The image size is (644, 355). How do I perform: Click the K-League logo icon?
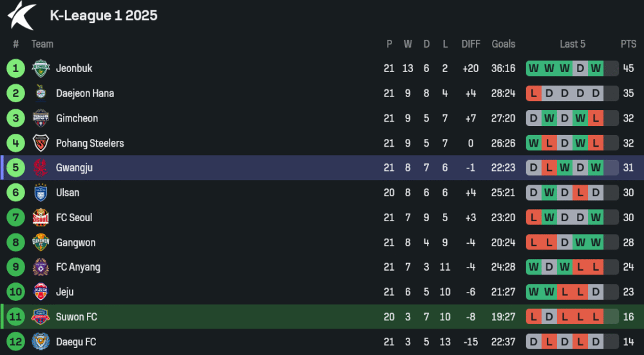21,15
